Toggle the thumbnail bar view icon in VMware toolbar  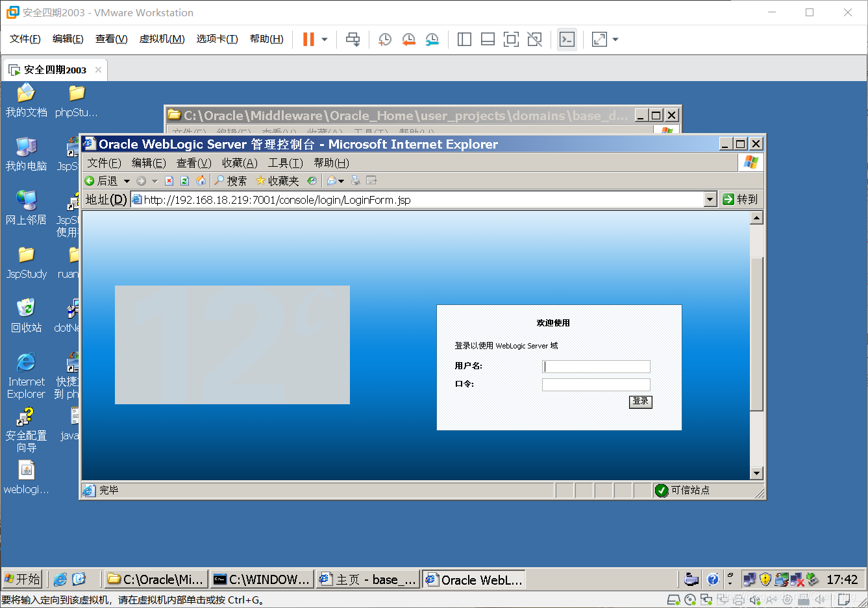(488, 40)
